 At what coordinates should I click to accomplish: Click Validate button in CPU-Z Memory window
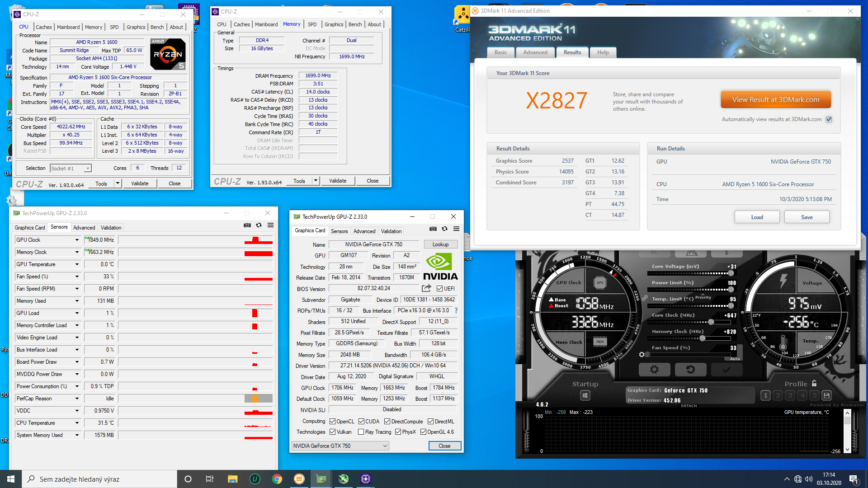click(x=338, y=181)
